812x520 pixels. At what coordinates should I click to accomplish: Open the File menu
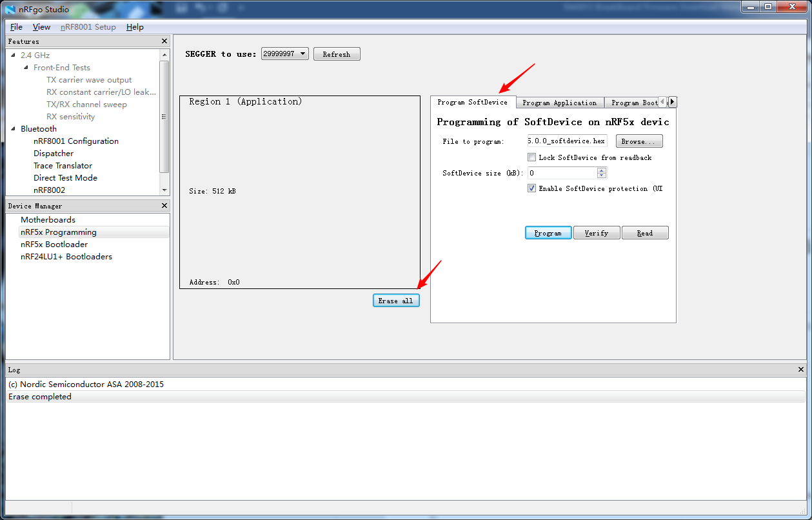[x=16, y=27]
